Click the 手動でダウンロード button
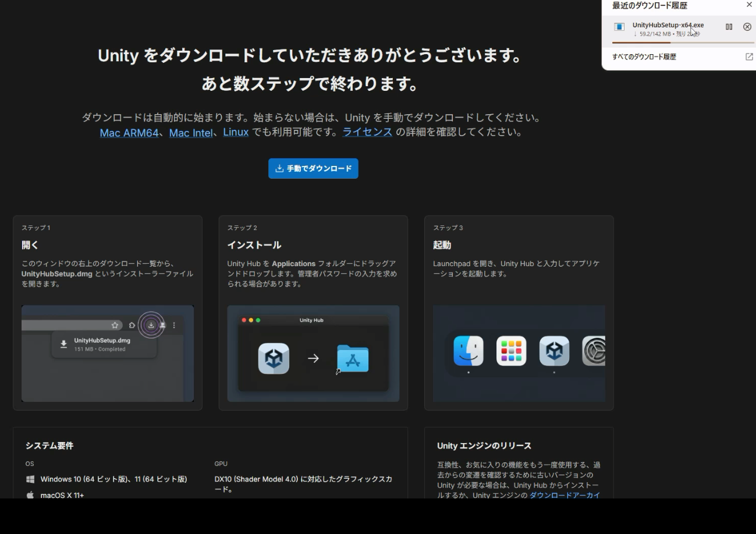Viewport: 756px width, 534px height. [x=313, y=168]
